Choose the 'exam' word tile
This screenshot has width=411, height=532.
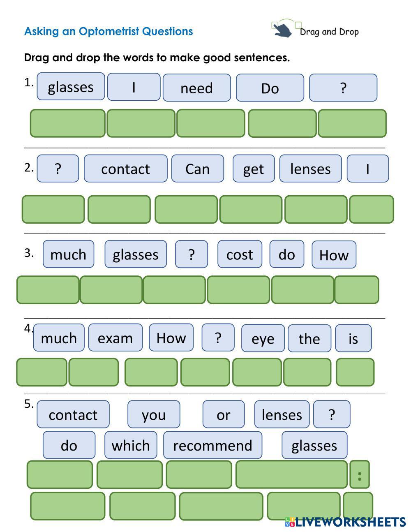click(115, 338)
